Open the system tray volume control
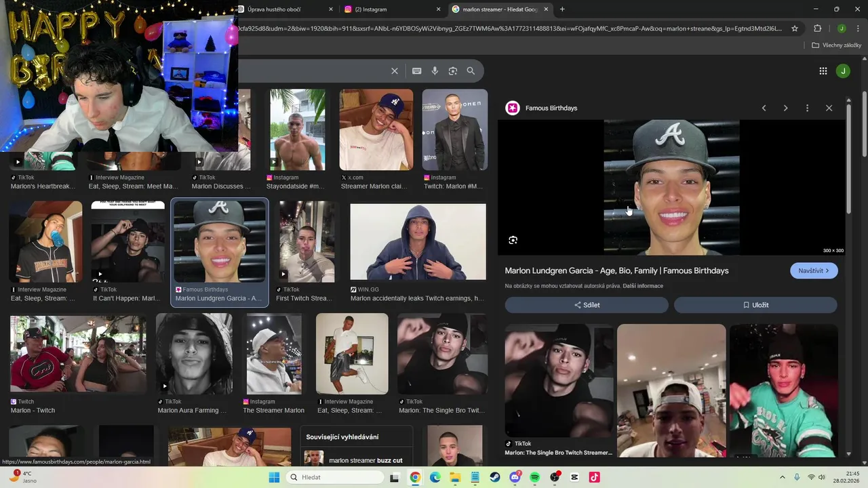 click(x=823, y=477)
